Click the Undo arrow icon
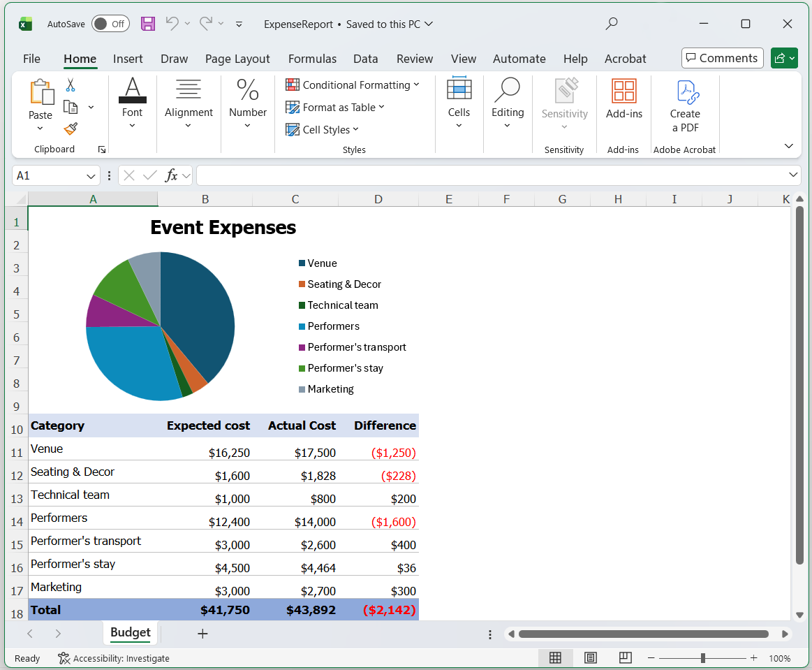This screenshot has width=812, height=670. [x=172, y=23]
